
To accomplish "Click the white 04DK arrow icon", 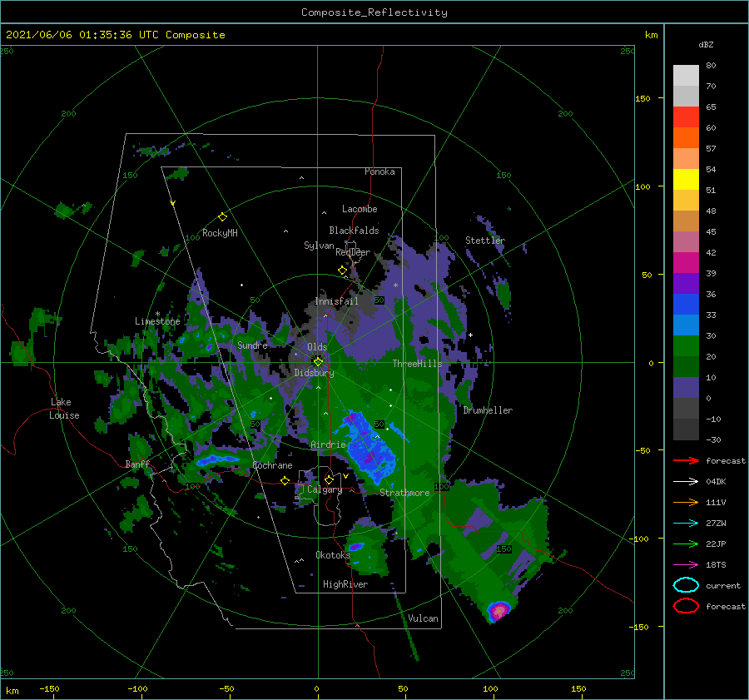I will click(686, 482).
